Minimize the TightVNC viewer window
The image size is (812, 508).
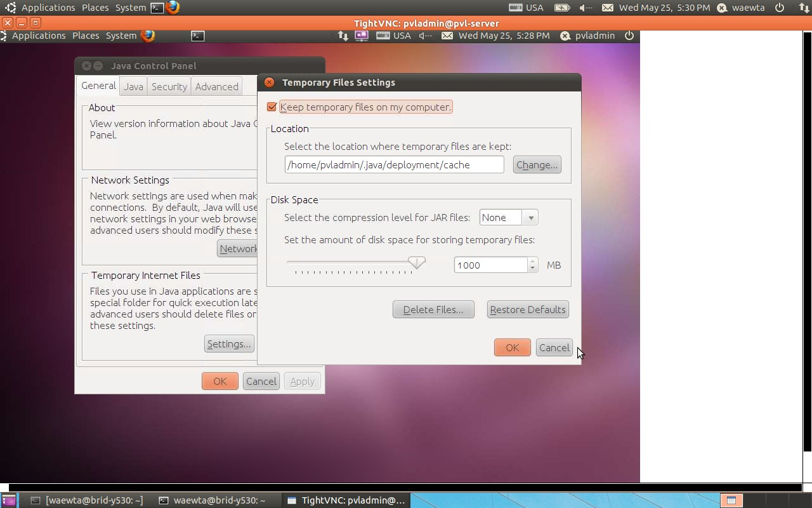tap(21, 22)
